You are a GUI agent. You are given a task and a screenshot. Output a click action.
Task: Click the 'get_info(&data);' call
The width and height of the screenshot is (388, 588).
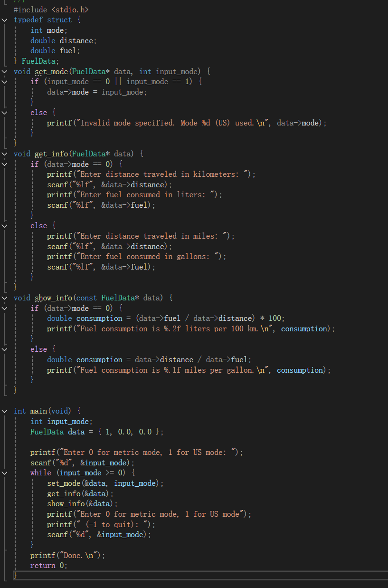[80, 493]
